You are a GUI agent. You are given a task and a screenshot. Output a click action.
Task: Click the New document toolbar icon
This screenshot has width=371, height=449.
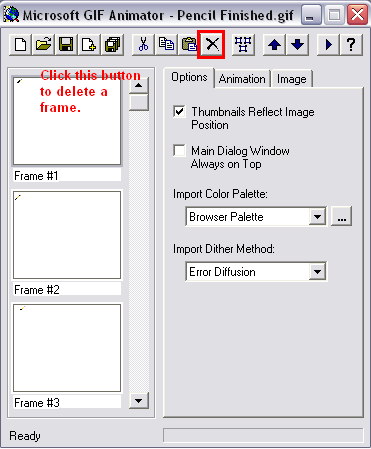coord(21,44)
